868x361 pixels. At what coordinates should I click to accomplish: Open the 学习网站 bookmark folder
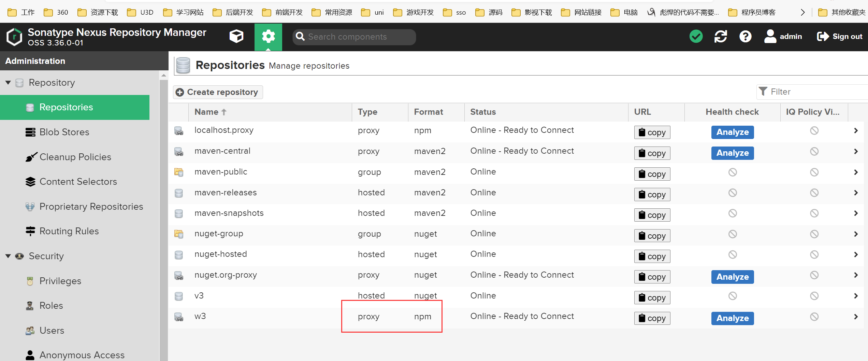[x=183, y=13]
